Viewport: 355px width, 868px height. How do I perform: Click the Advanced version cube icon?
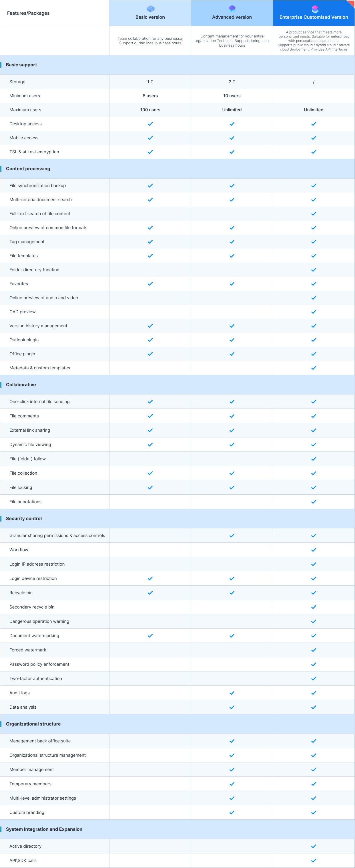pos(232,8)
